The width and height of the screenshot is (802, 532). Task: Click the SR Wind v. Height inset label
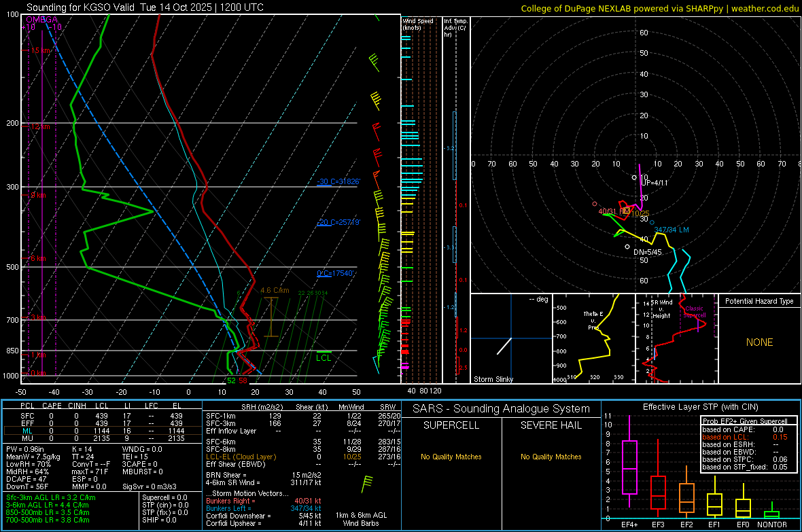(661, 309)
